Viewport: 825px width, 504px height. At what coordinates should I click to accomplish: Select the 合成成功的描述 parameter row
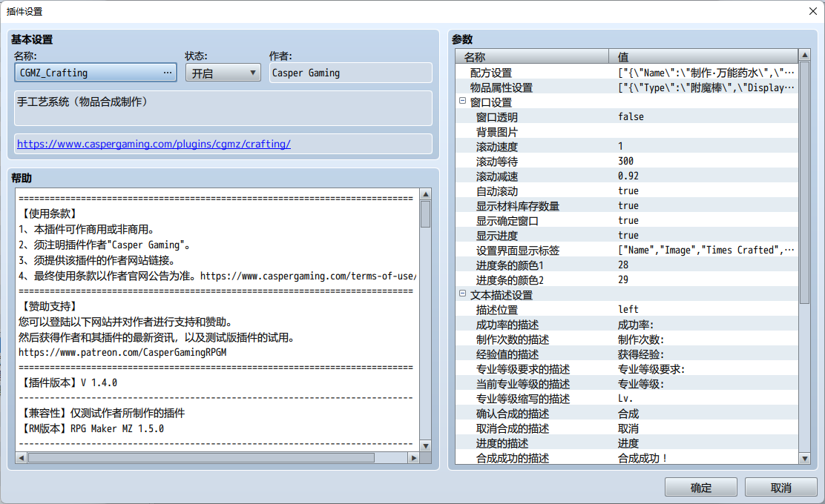(x=627, y=458)
